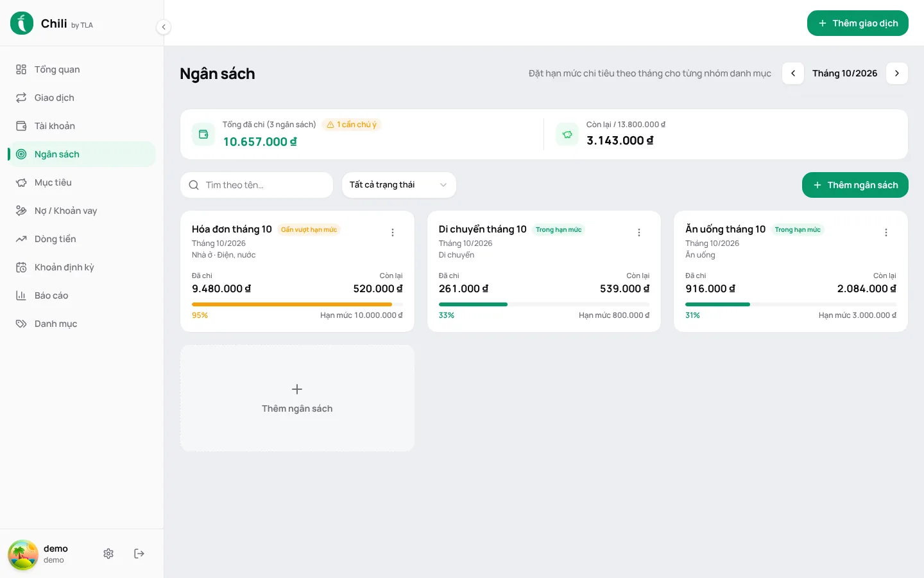This screenshot has height=578, width=924.
Task: Click the Gần vượt hạn mức status badge
Action: click(x=309, y=230)
